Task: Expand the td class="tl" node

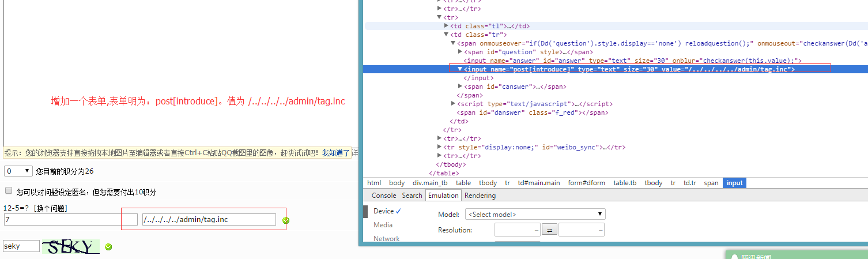Action: [446, 26]
